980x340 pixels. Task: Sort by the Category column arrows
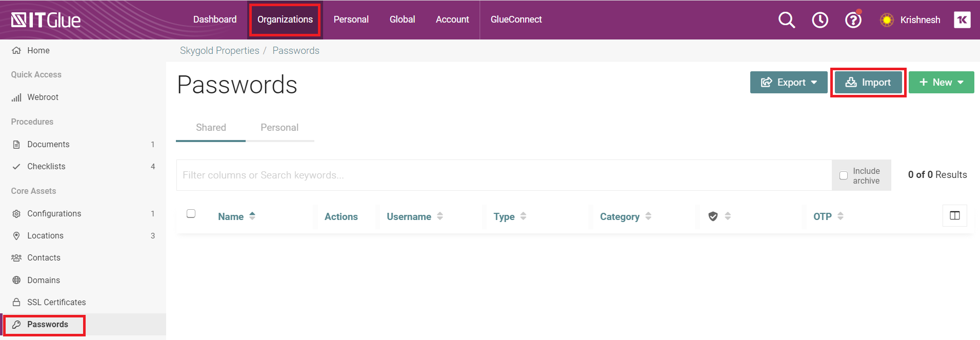pos(648,216)
